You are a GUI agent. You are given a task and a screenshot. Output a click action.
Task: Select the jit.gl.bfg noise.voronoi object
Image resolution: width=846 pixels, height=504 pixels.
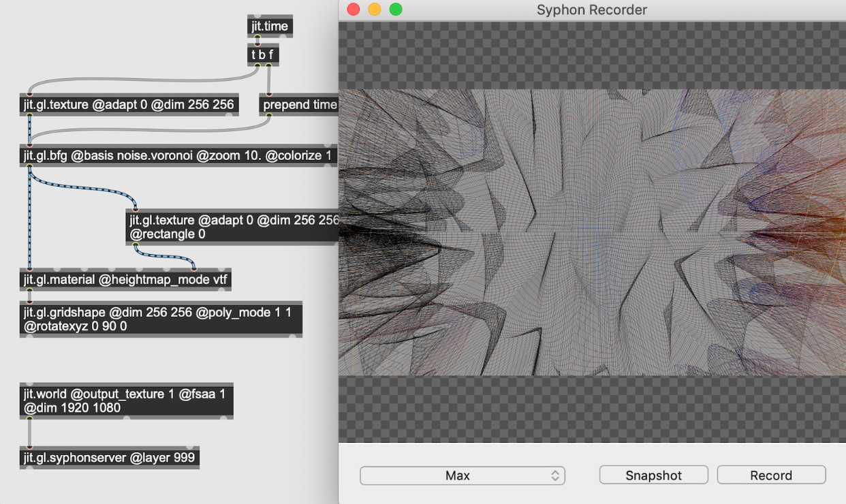point(179,155)
